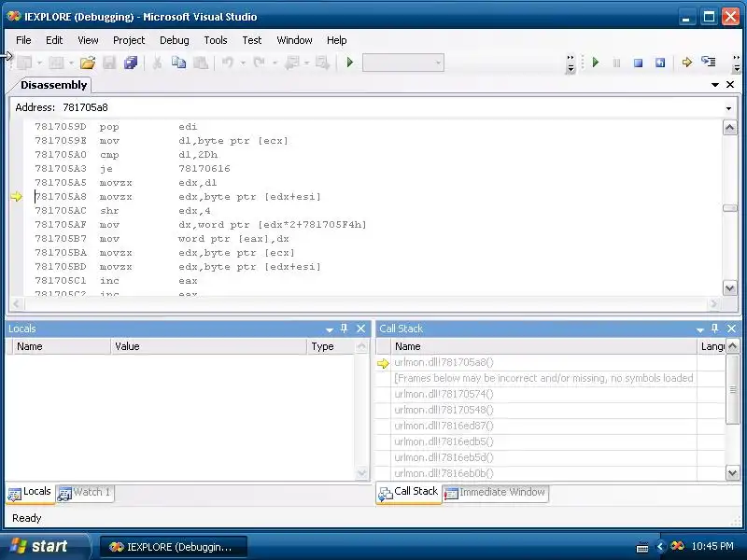Open the Debug menu
Image resolution: width=747 pixels, height=560 pixels.
coord(175,40)
